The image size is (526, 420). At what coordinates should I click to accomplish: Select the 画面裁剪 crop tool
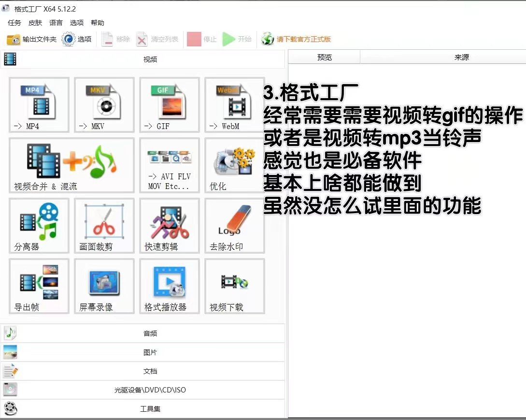[x=104, y=226]
